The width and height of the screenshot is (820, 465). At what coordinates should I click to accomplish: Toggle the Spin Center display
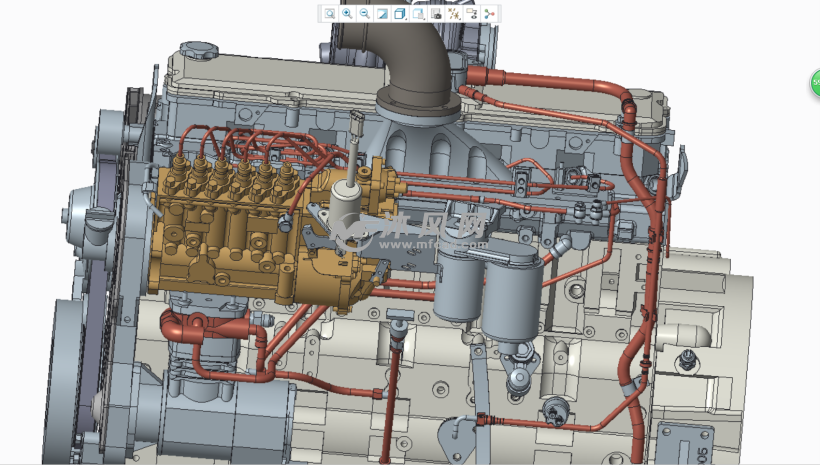[x=490, y=13]
